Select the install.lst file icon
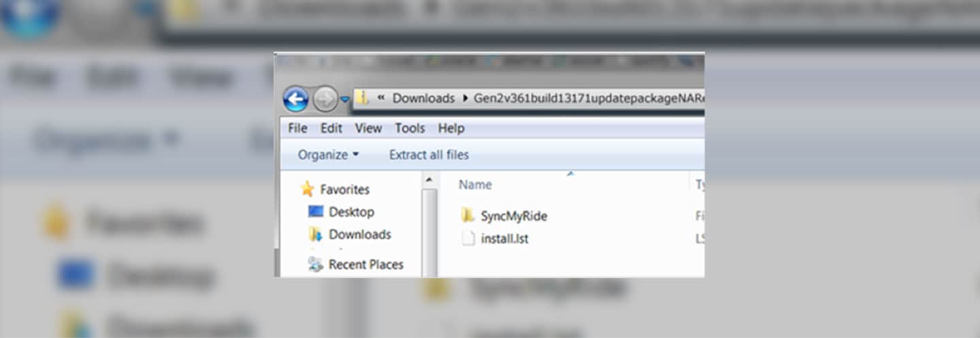This screenshot has height=338, width=980. 468,239
